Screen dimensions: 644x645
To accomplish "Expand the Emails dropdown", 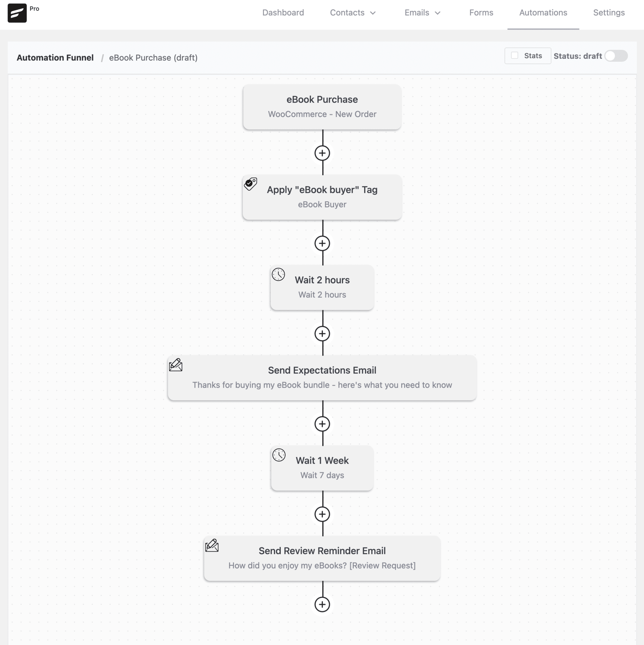I will pyautogui.click(x=422, y=13).
